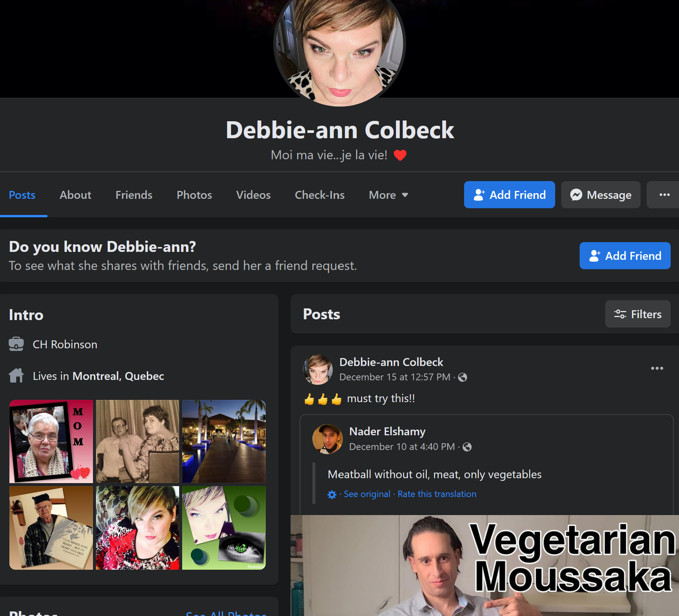Viewport: 679px width, 616px height.
Task: Open post Filters
Action: 638,314
